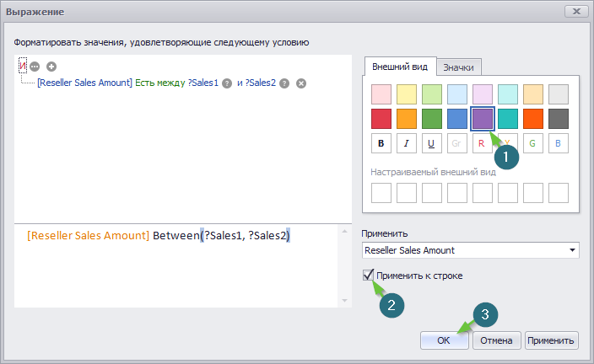This screenshot has height=364, width=594.
Task: Select the solid red-orange color swatch
Action: 533,119
